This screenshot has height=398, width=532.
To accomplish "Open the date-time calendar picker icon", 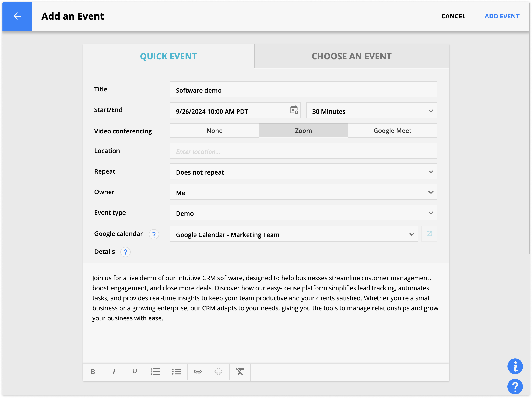I will tap(294, 110).
